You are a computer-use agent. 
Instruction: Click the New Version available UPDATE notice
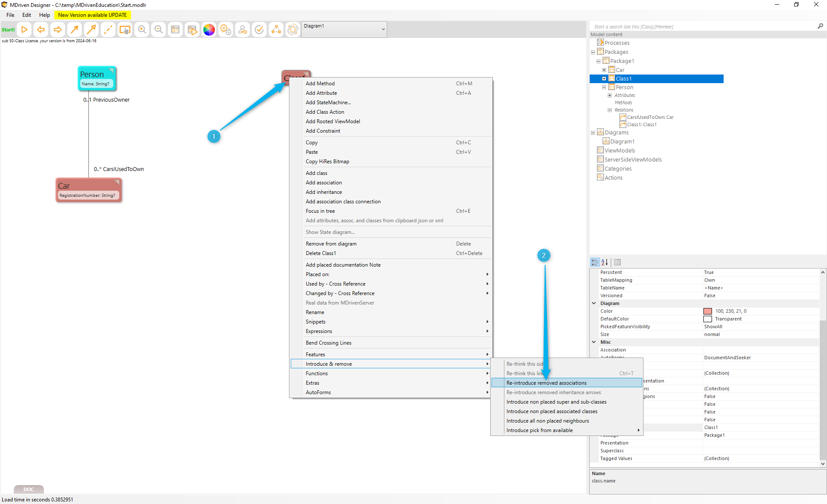pos(92,15)
